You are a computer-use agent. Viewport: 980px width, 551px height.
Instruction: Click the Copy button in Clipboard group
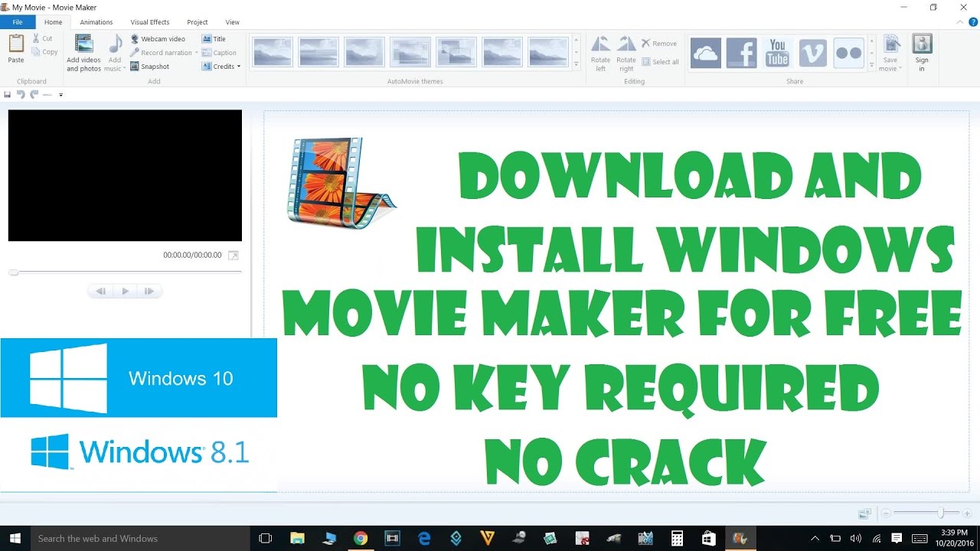45,52
